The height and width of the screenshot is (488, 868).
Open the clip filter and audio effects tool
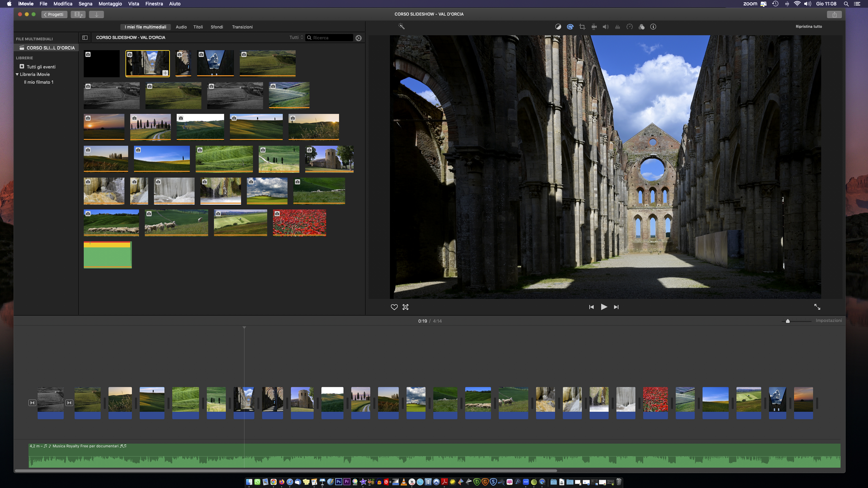point(642,27)
